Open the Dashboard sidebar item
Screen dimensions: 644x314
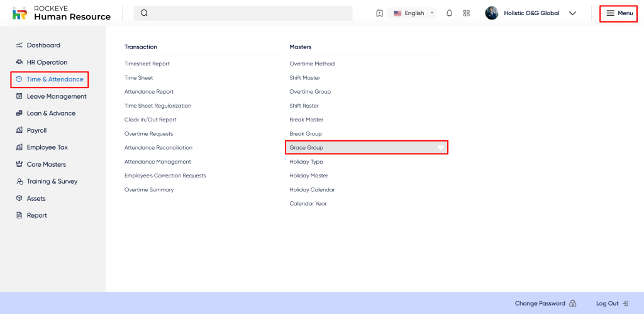point(43,45)
